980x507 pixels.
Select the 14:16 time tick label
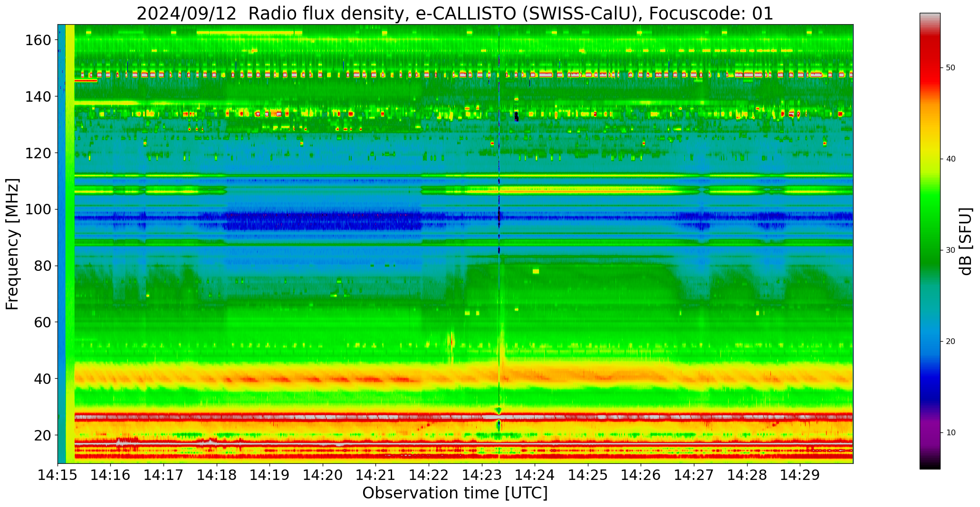pyautogui.click(x=111, y=474)
